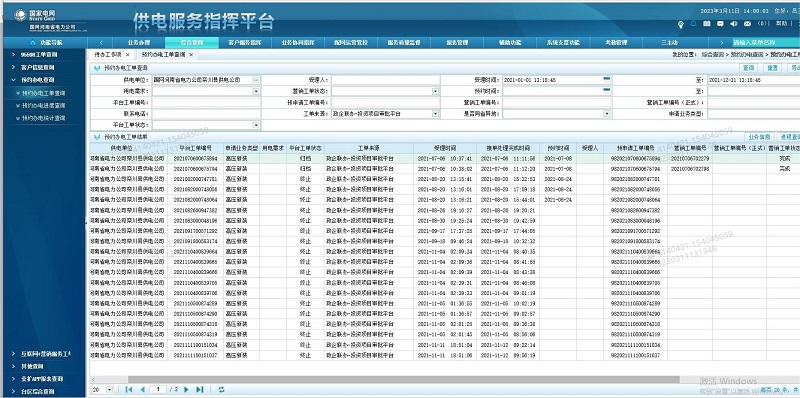Click the 帮助 link in header
The height and width of the screenshot is (398, 800).
coord(781,23)
